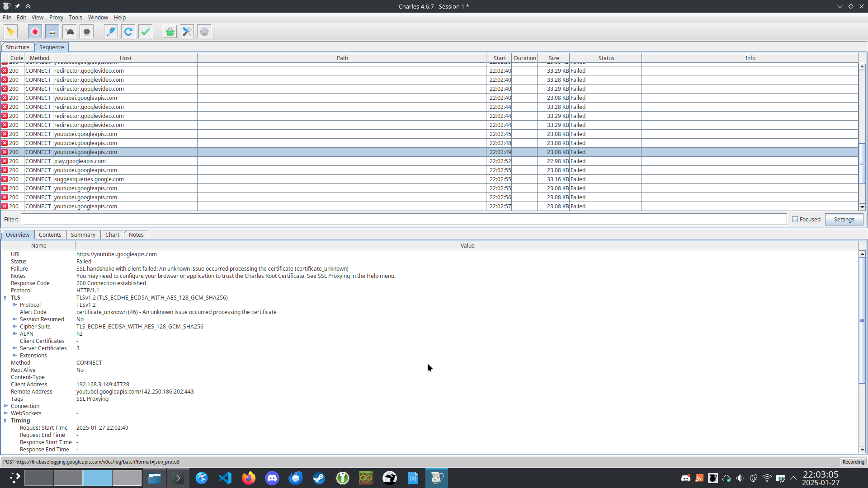Clear the session with the broom icon

pyautogui.click(x=10, y=32)
